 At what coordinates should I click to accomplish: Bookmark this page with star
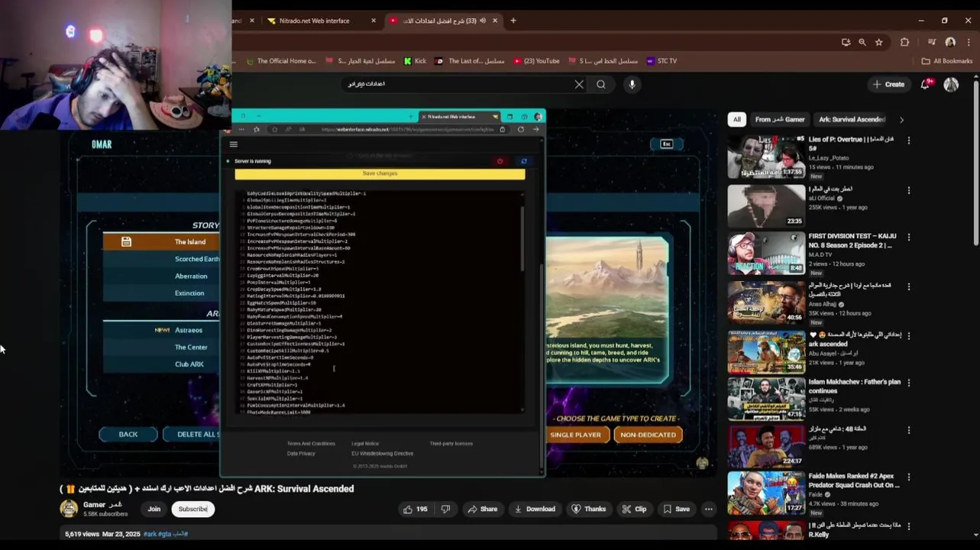(x=879, y=43)
